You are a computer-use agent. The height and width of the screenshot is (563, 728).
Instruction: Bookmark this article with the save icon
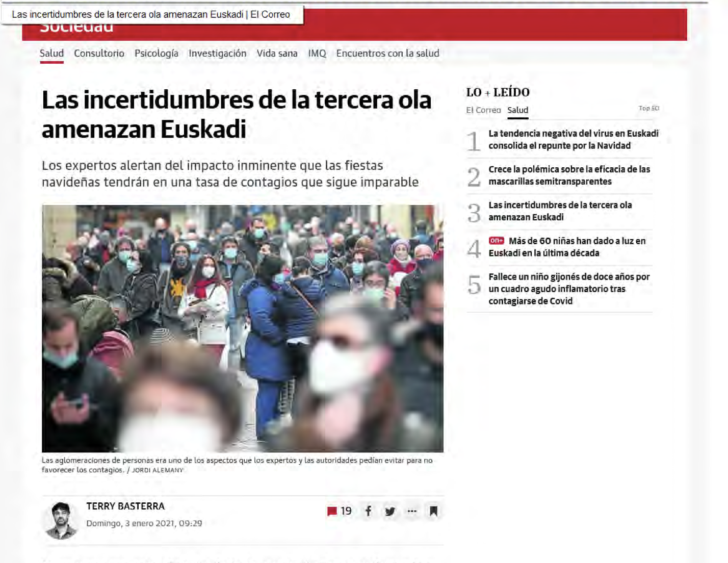(433, 511)
